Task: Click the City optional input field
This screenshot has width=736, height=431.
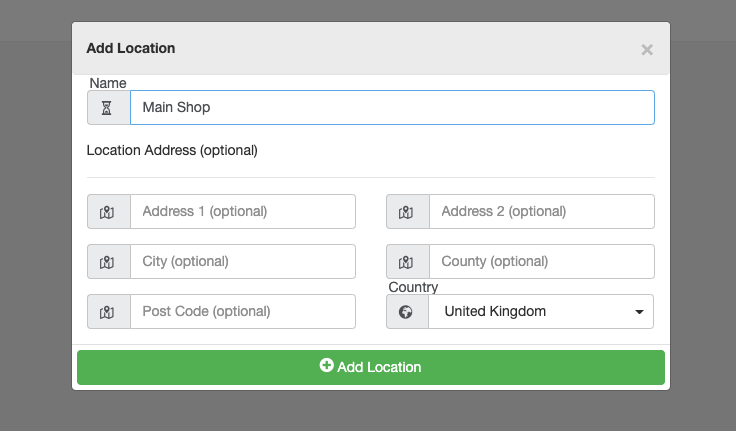Action: (x=242, y=262)
